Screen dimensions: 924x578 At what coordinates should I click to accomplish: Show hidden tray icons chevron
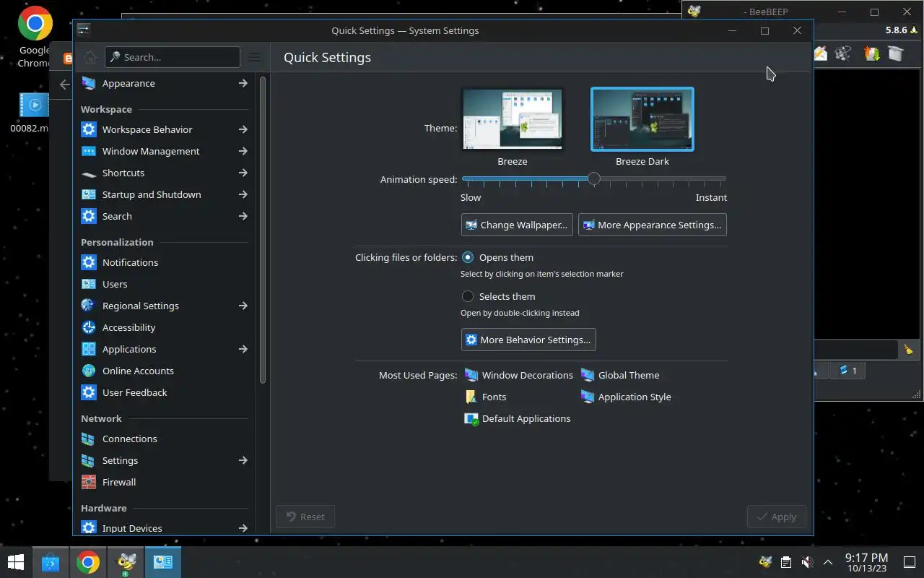pos(828,562)
